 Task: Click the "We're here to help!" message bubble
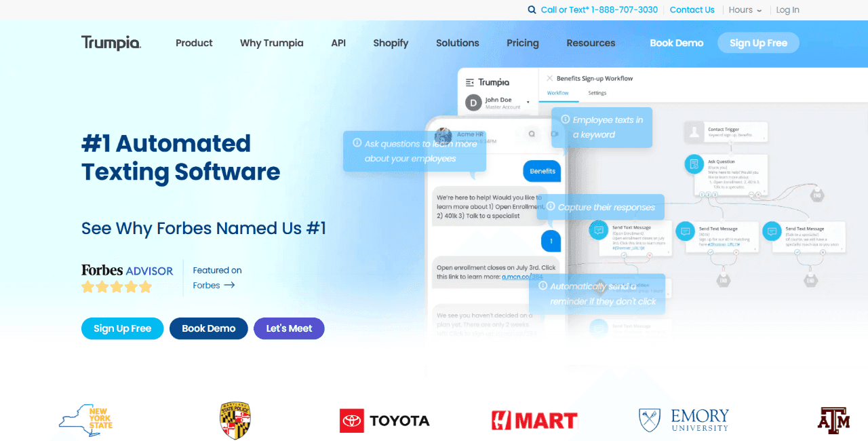[488, 206]
